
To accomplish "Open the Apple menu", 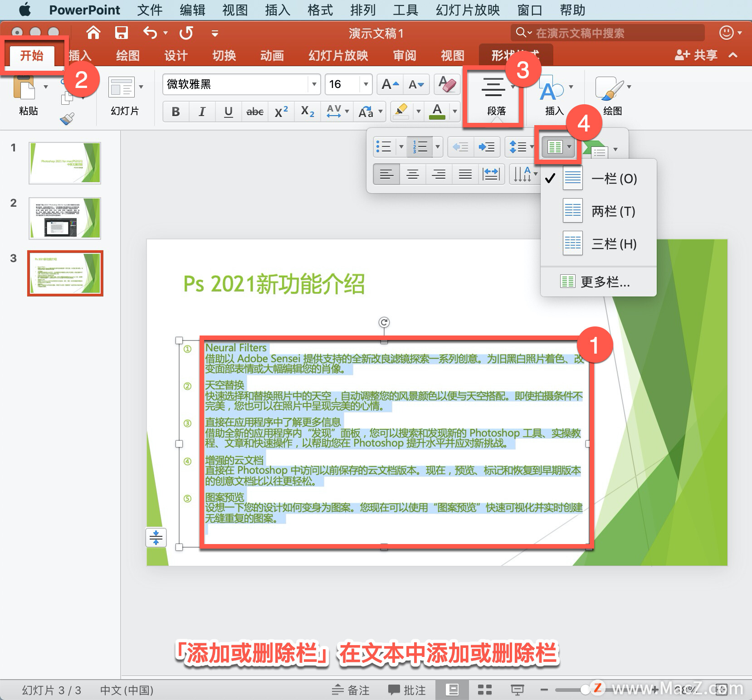I will [x=25, y=10].
